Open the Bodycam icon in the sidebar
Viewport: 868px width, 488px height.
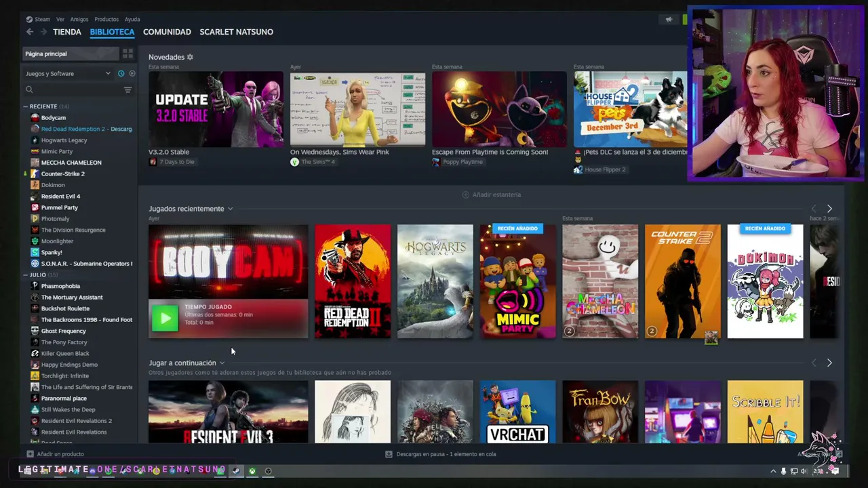(35, 118)
